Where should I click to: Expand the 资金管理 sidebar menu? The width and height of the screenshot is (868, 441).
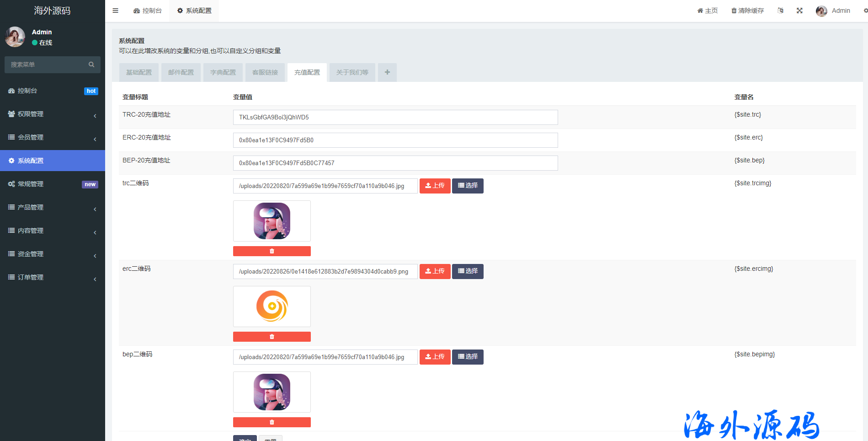tap(52, 254)
